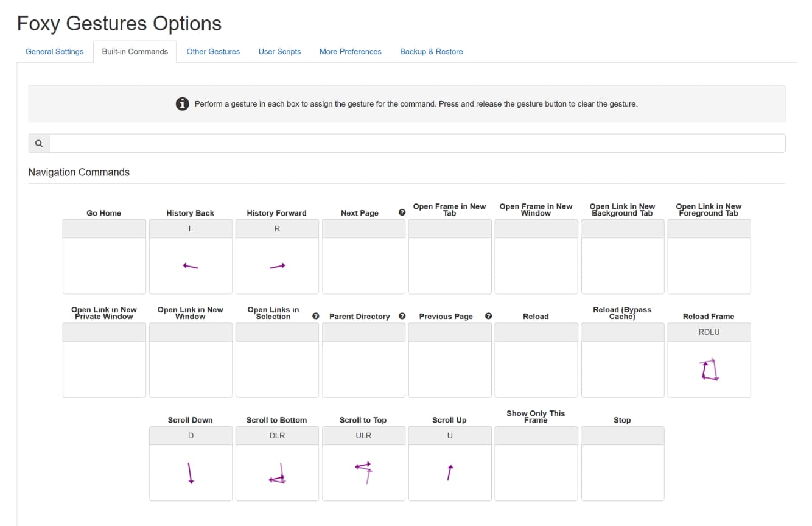Click the Stop command gesture box
The image size is (812, 526).
tap(622, 466)
